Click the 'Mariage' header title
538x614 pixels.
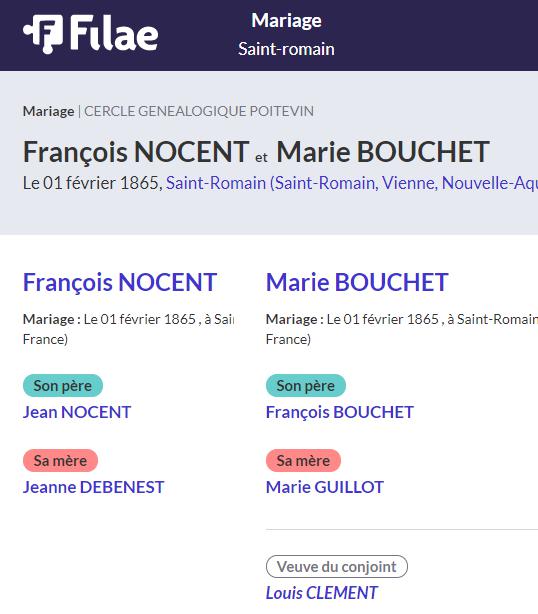tap(286, 21)
